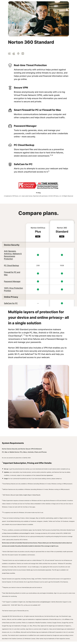Click the Secure VPN lock icon
This screenshot has height=644, width=77.
pyautogui.click(x=10, y=88)
